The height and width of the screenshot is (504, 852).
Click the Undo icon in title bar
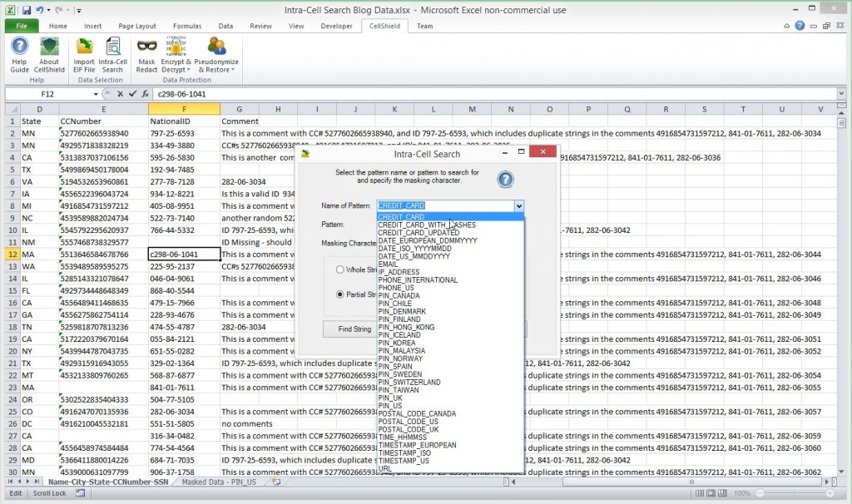pyautogui.click(x=39, y=10)
